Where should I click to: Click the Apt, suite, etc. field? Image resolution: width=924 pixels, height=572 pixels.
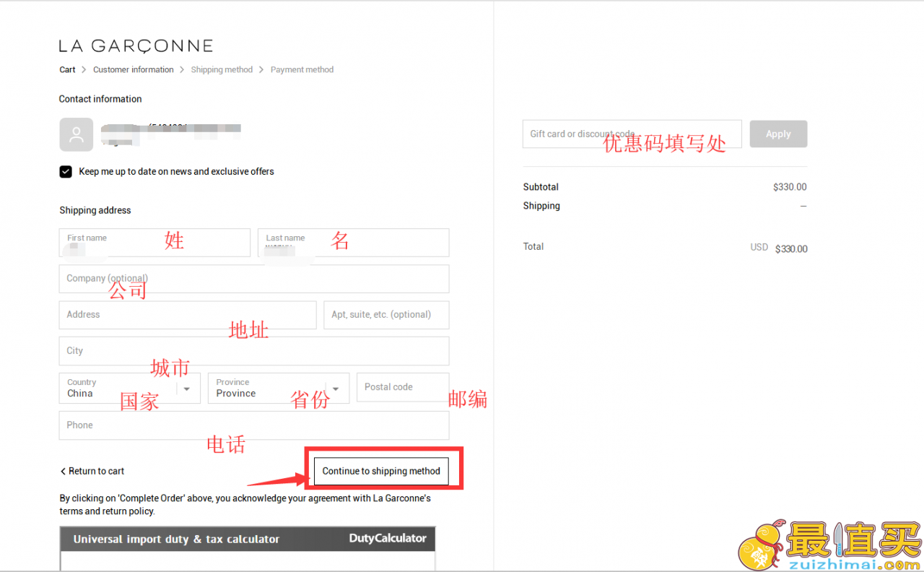pyautogui.click(x=386, y=315)
